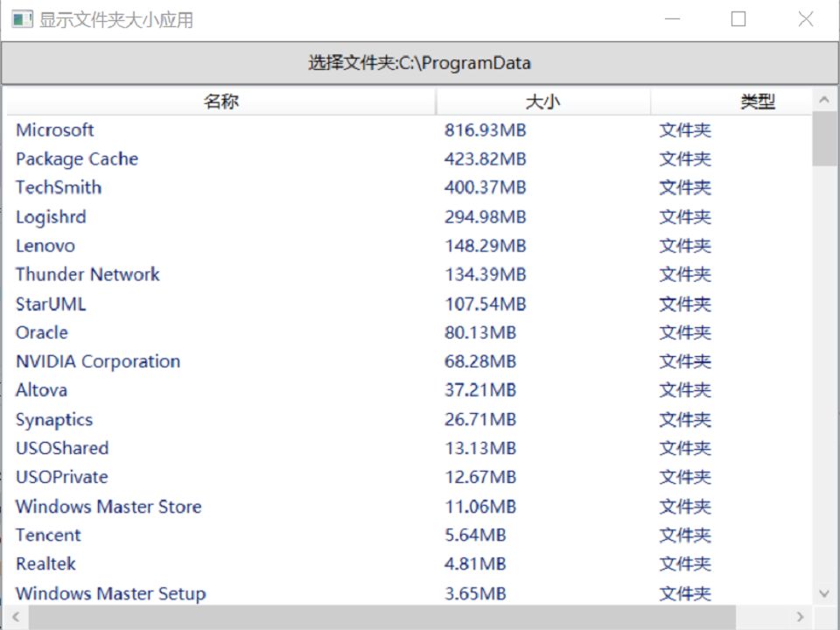Click 文件夹 type cell in Oracle row
The height and width of the screenshot is (630, 840).
685,332
